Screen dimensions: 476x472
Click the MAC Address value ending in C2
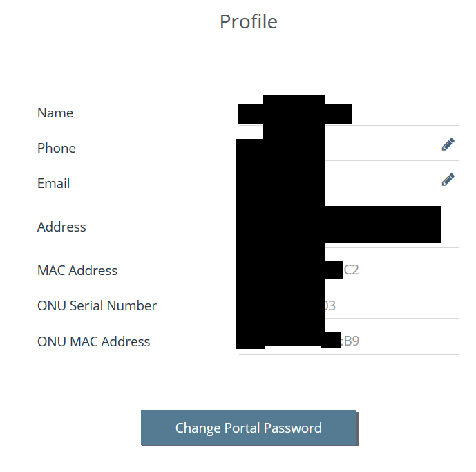[x=351, y=270]
